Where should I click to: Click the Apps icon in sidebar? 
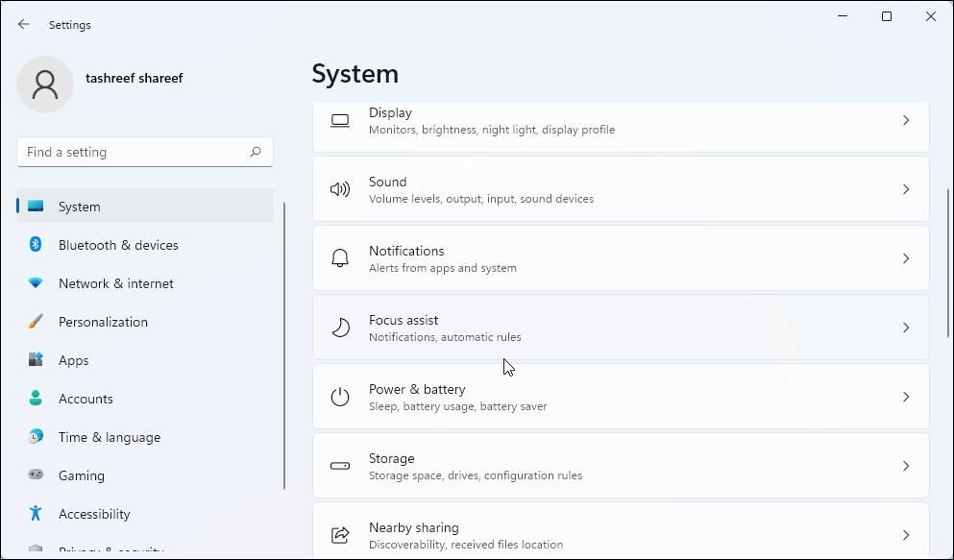(x=36, y=359)
